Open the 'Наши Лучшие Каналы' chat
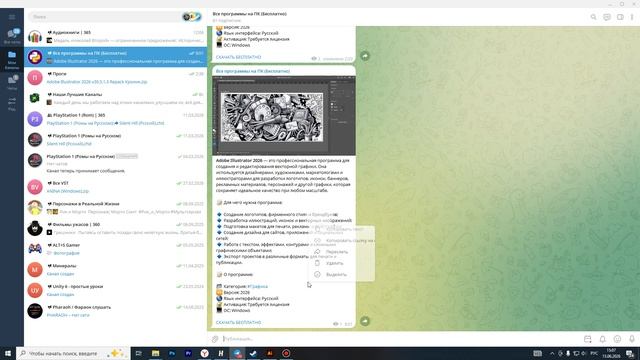 pyautogui.click(x=116, y=98)
